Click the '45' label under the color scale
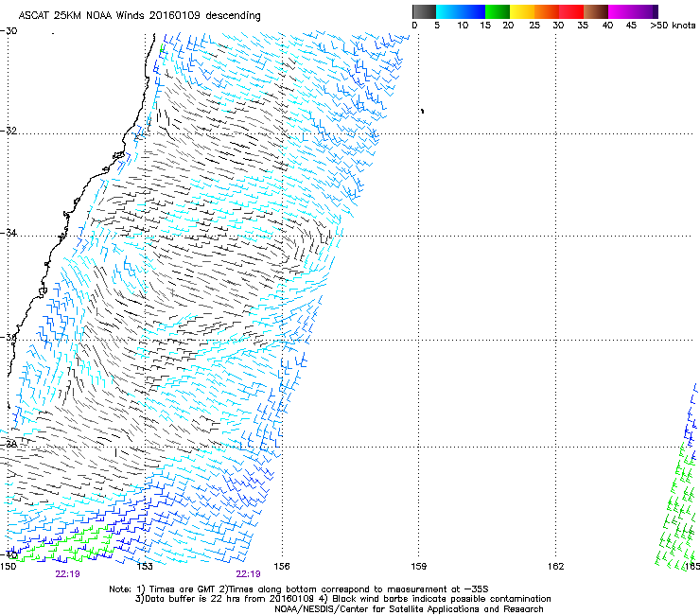Screen dimensions: 700x615 coord(631,26)
